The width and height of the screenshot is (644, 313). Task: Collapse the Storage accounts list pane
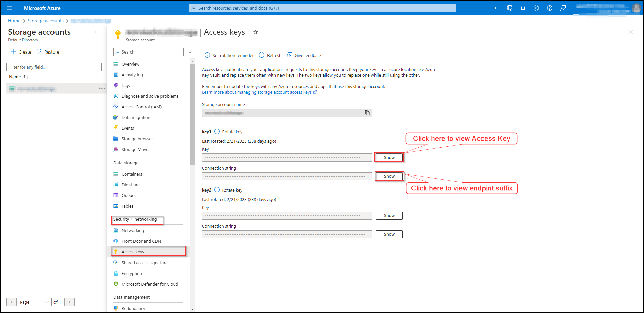(x=95, y=32)
